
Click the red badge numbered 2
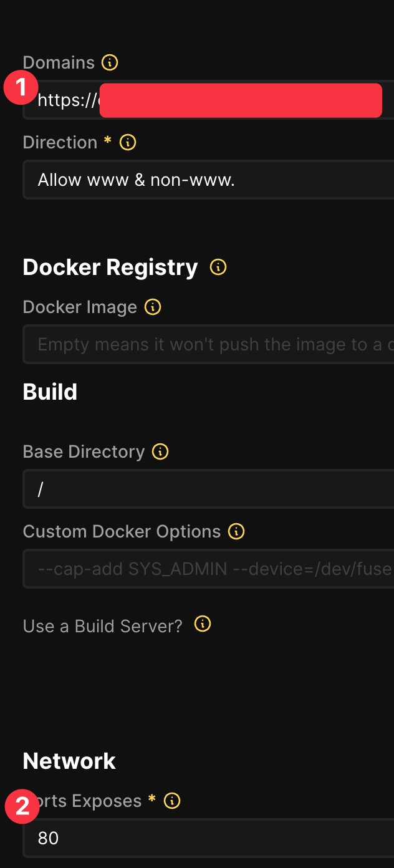click(x=22, y=807)
